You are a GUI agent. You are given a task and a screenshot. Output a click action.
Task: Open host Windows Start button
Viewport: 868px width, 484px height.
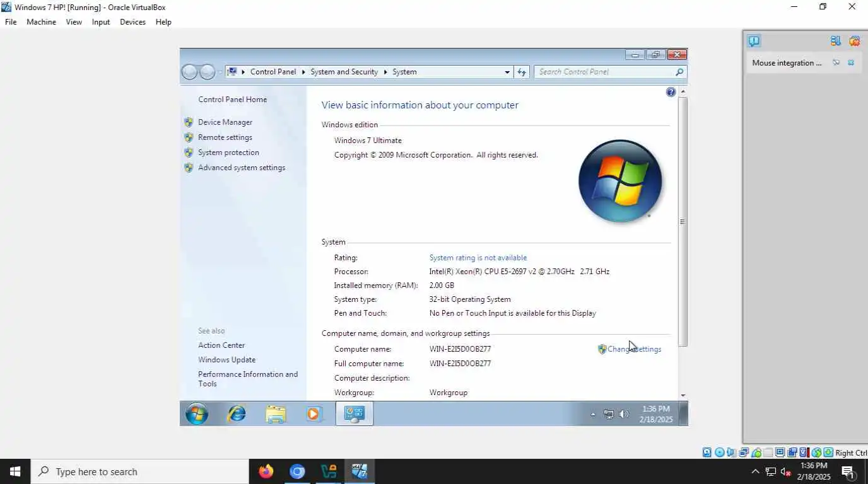(15, 471)
